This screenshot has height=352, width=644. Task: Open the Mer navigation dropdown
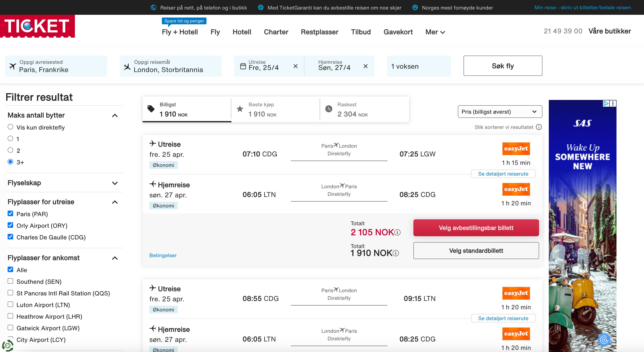[435, 32]
